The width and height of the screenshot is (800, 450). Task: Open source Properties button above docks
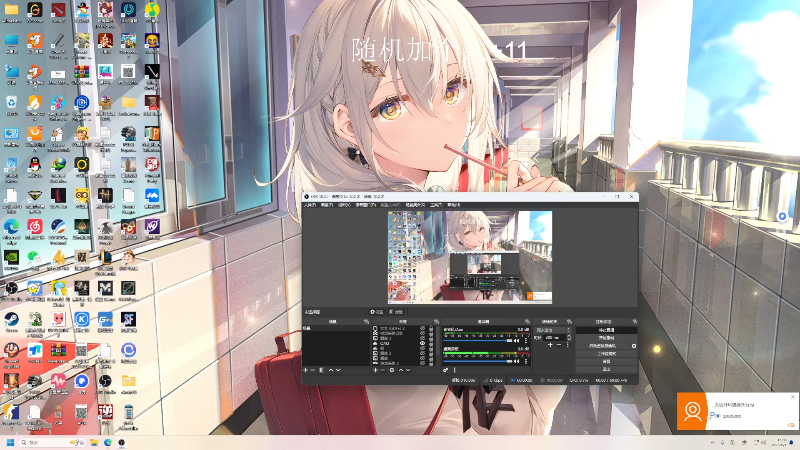tap(377, 312)
